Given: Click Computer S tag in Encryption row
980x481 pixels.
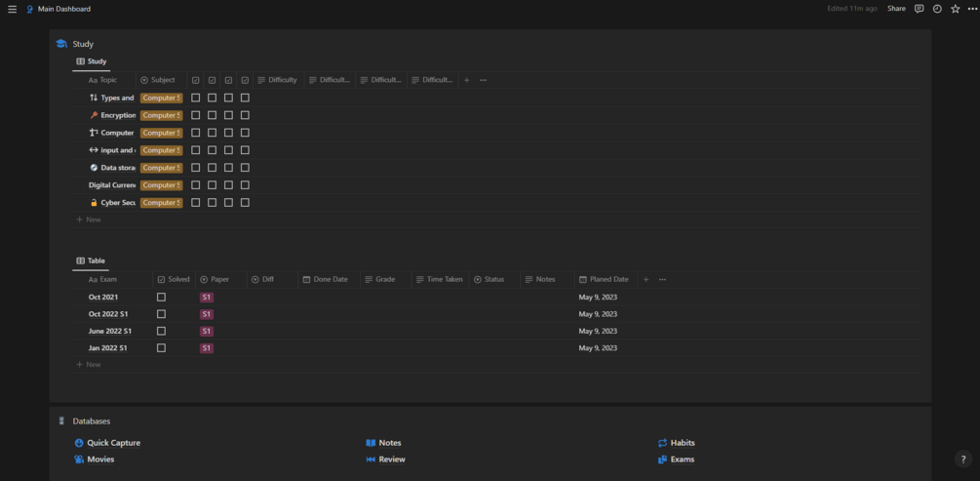Looking at the screenshot, I should point(161,115).
